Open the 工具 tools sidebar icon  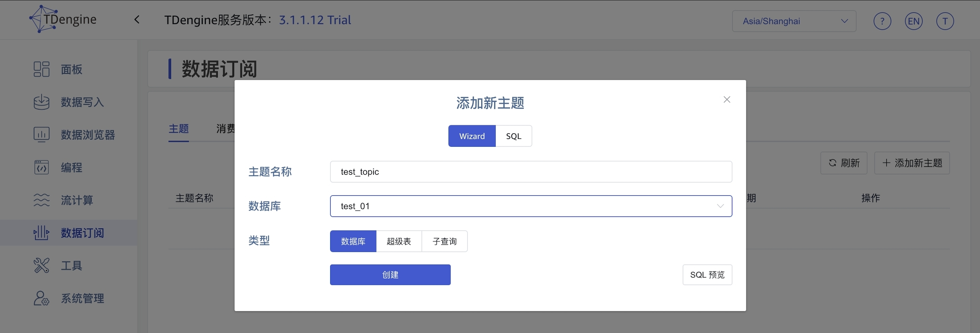[x=42, y=265]
